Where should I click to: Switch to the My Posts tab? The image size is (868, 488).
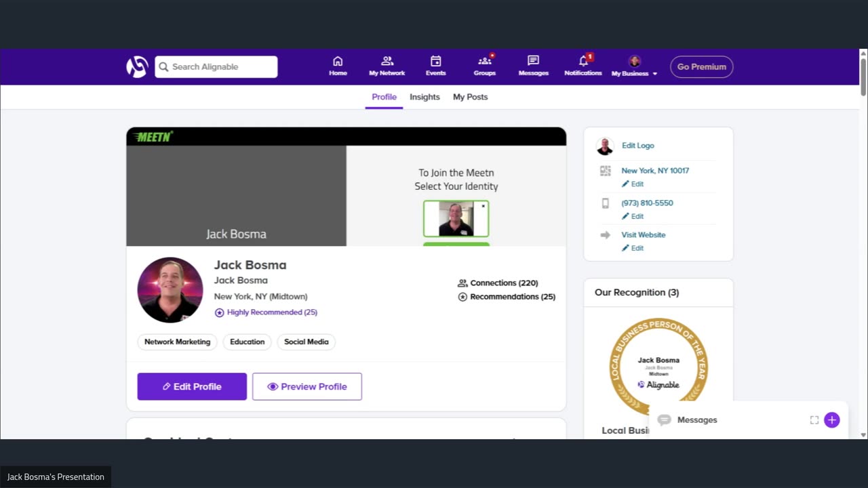pos(470,97)
